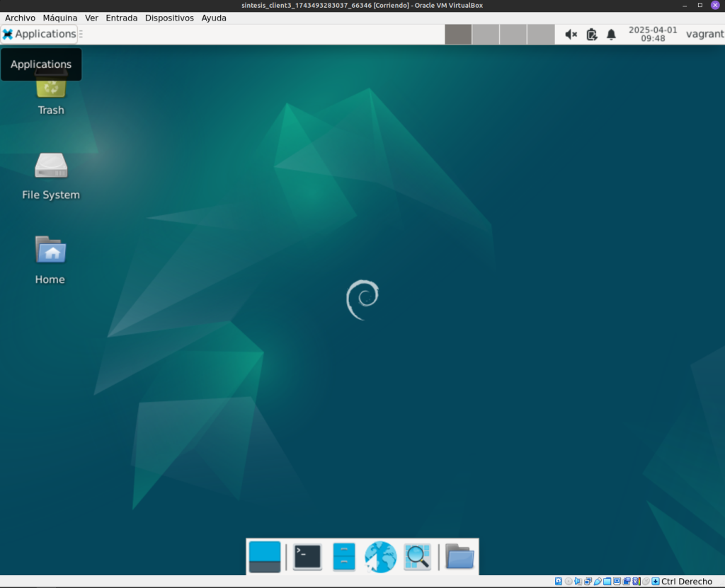Image resolution: width=725 pixels, height=588 pixels.
Task: Click the panel handle beside Applications
Action: click(x=81, y=34)
